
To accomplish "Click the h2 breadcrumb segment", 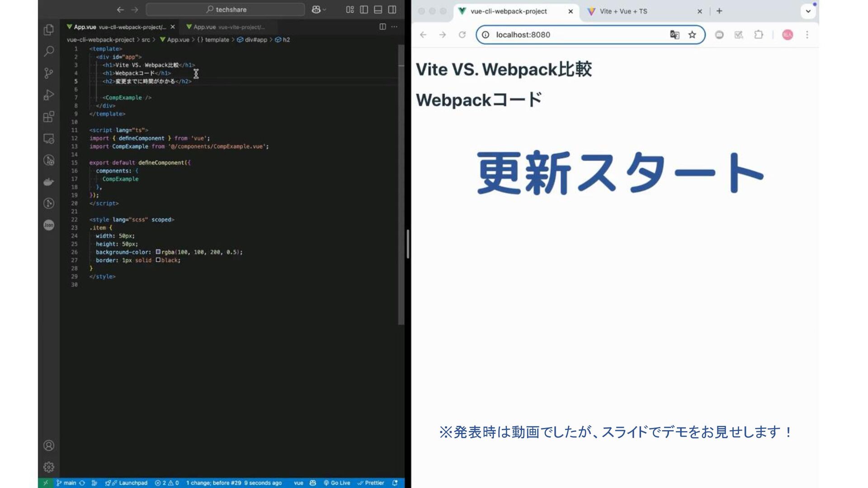I will click(283, 40).
